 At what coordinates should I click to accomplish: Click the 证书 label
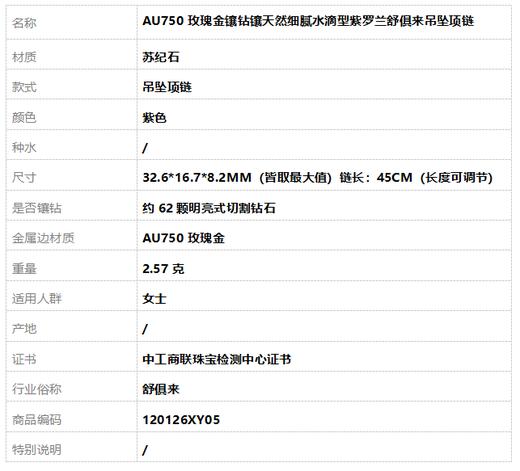click(24, 359)
